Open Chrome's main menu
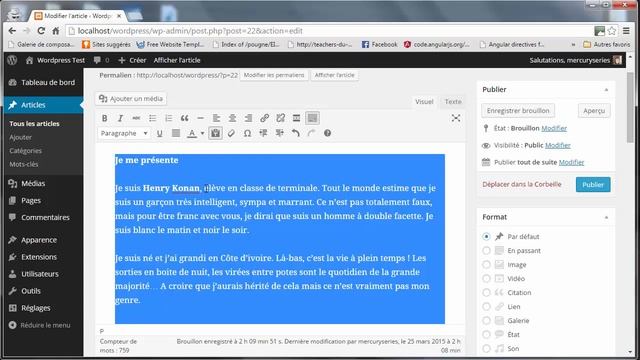This screenshot has width=640, height=360. [626, 31]
